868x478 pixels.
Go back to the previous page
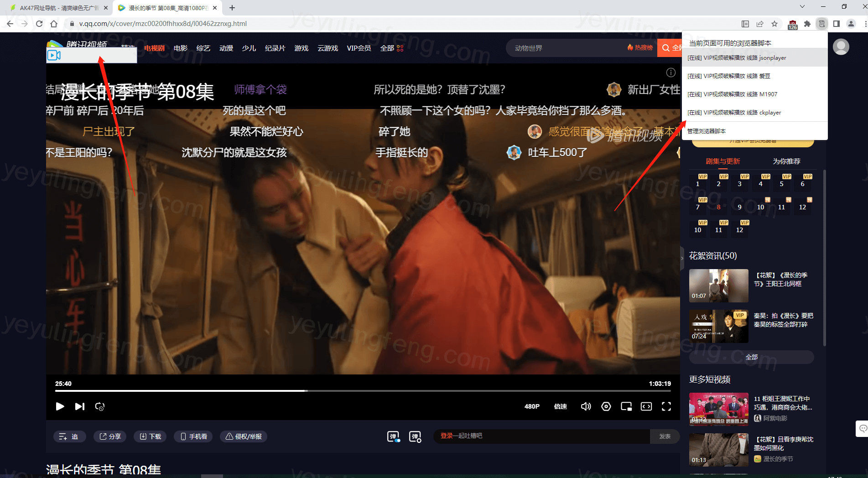pyautogui.click(x=10, y=24)
